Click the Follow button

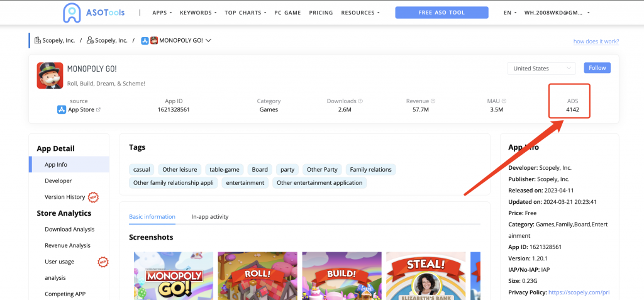click(x=597, y=68)
